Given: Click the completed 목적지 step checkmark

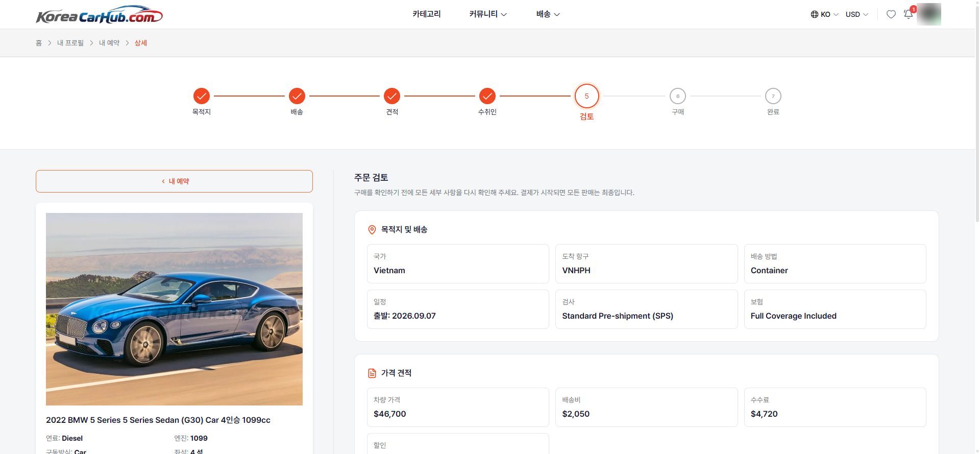Looking at the screenshot, I should click(202, 96).
